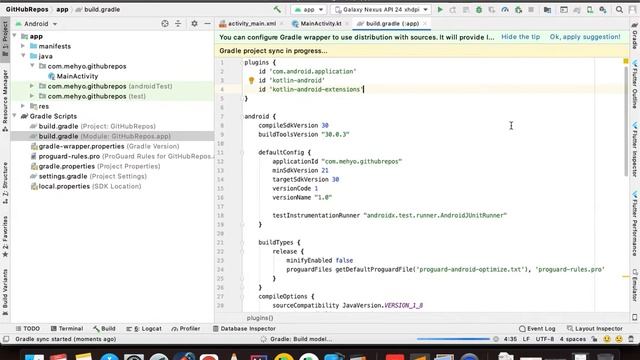Click the Attach Debugger to Android Process icon

(x=518, y=9)
